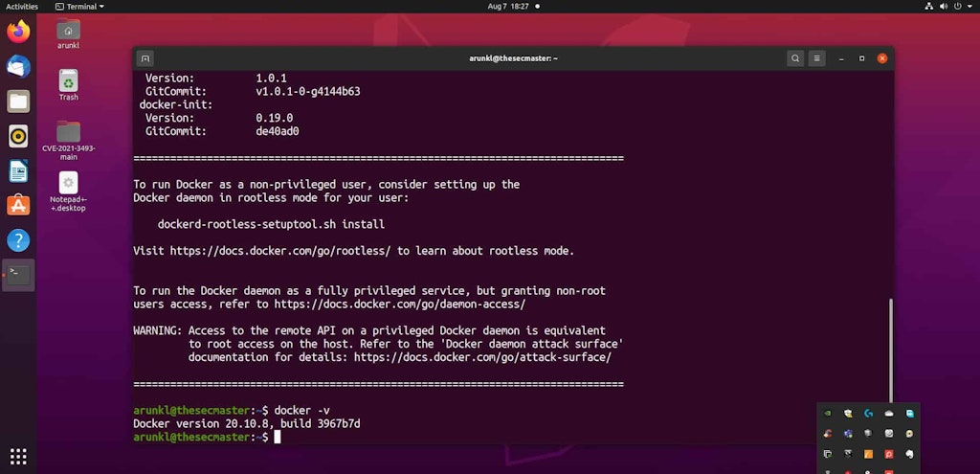
Task: Click the white cloud tray icon
Action: click(x=889, y=414)
